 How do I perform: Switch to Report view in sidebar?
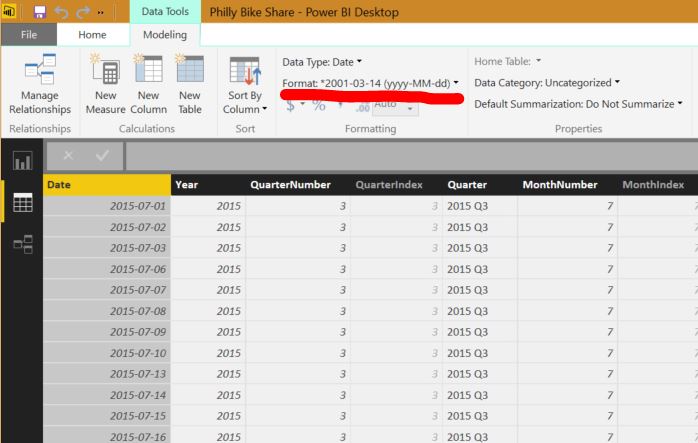(x=22, y=161)
